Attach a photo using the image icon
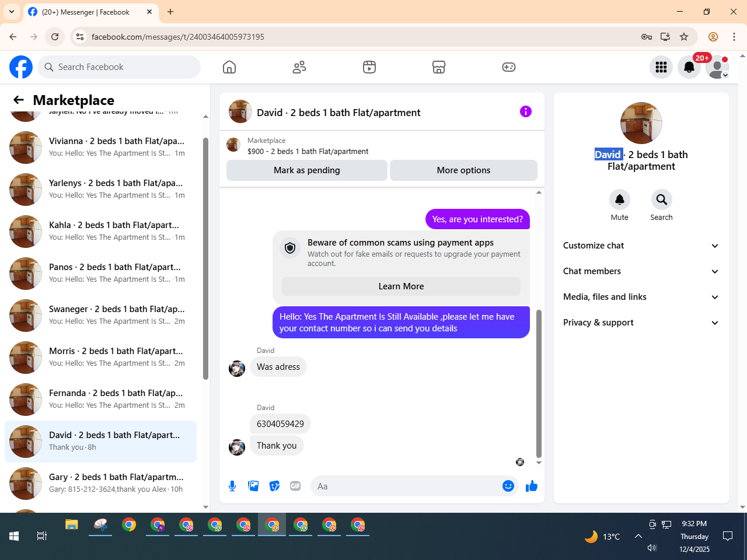This screenshot has width=747, height=560. click(x=253, y=486)
